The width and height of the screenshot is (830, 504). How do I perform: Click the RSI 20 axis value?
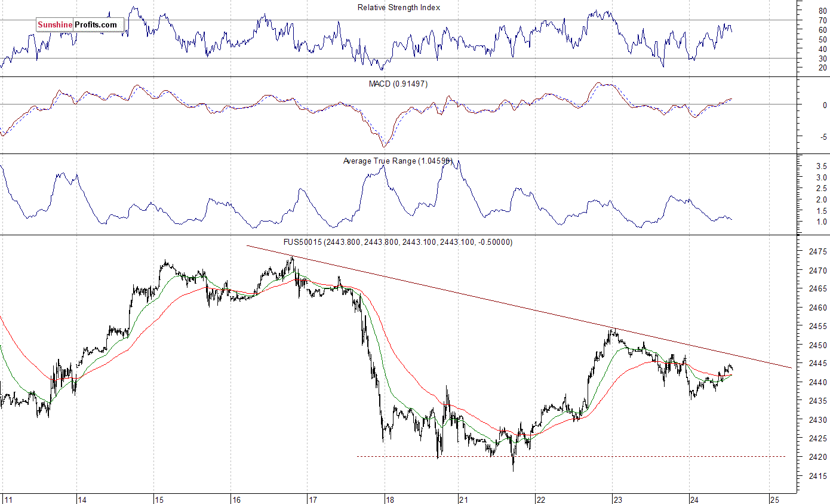[x=822, y=68]
